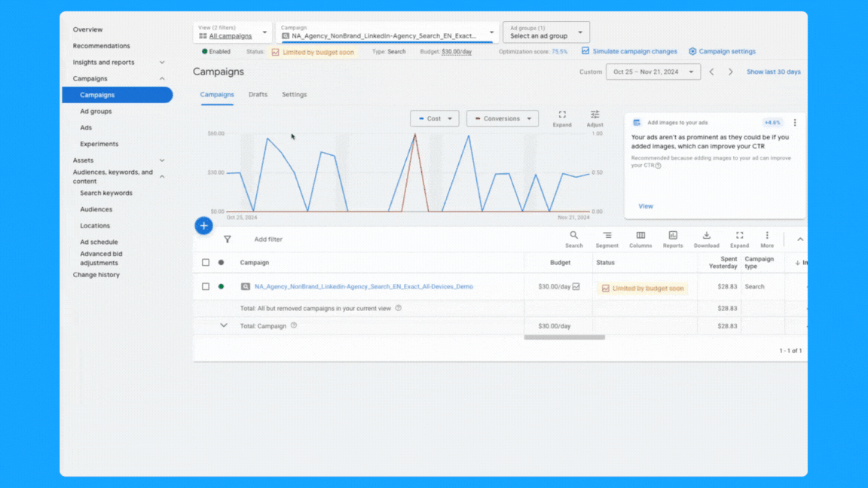
Task: Expand the Total: Campaign row chevron
Action: pos(224,325)
